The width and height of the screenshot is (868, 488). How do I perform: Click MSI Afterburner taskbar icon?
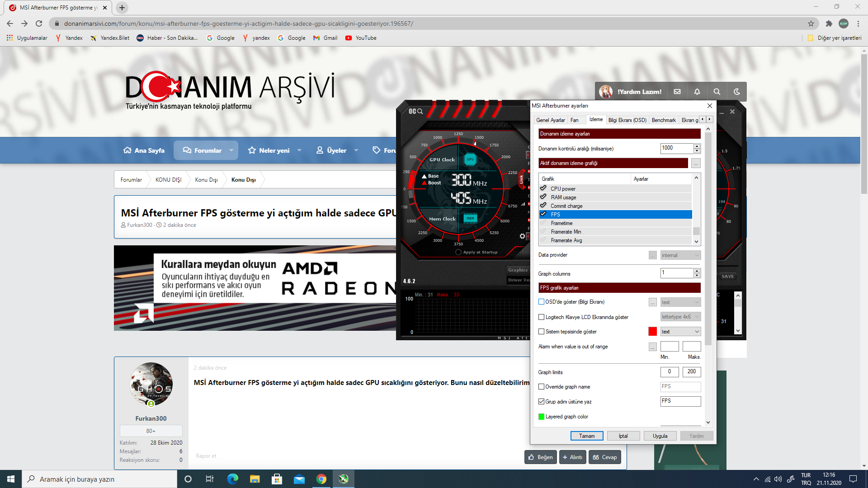[344, 479]
